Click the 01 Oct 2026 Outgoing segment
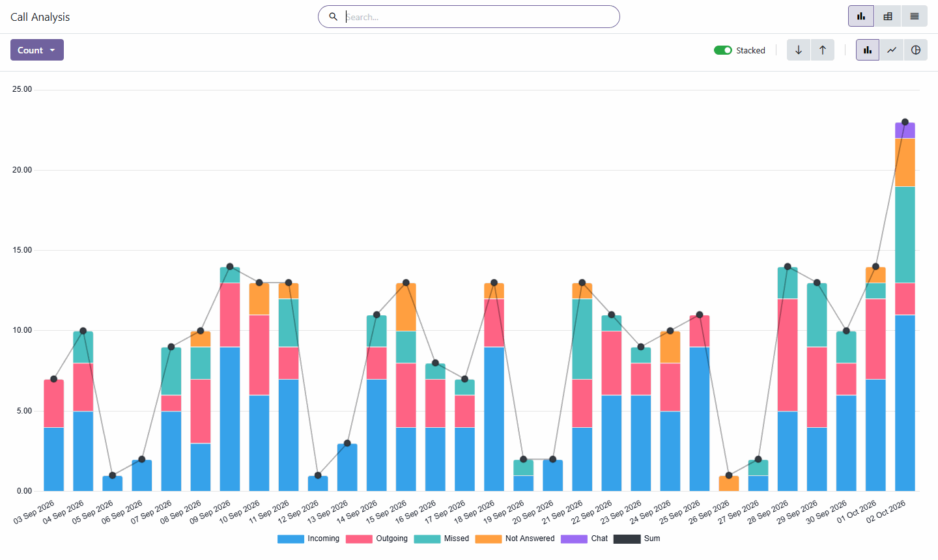 pos(875,339)
